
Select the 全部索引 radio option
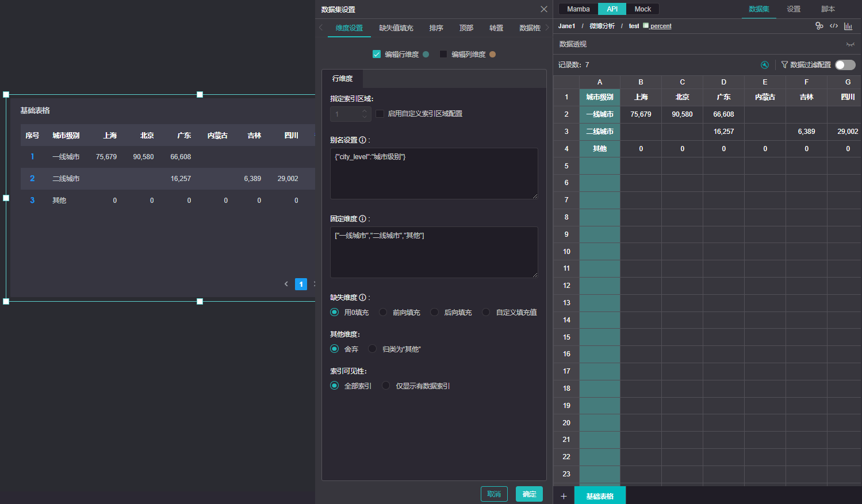point(334,386)
